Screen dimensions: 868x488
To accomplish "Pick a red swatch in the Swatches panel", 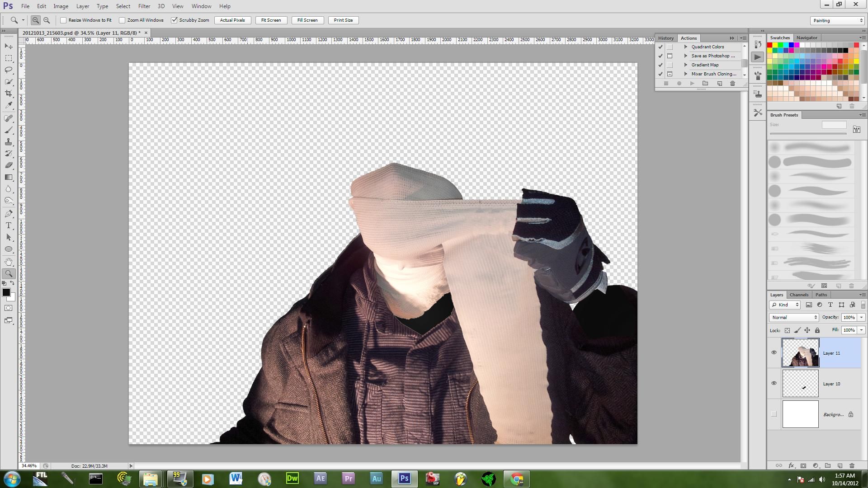I will tap(771, 45).
